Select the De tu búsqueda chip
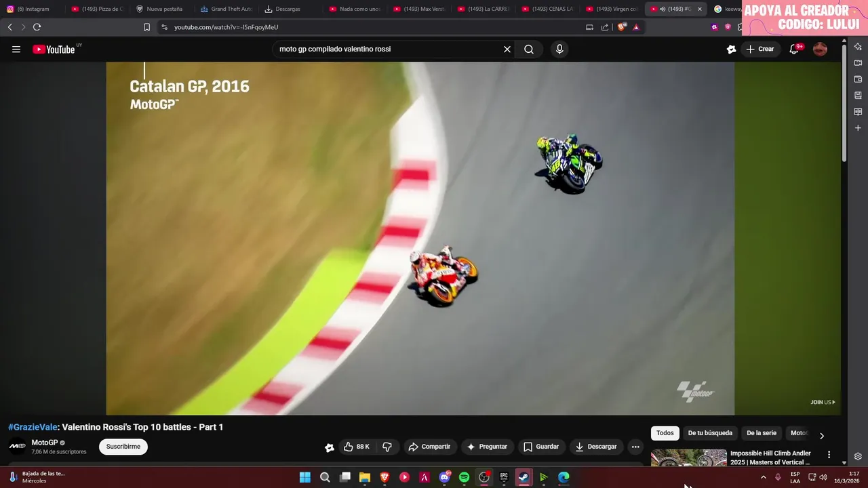 point(710,433)
